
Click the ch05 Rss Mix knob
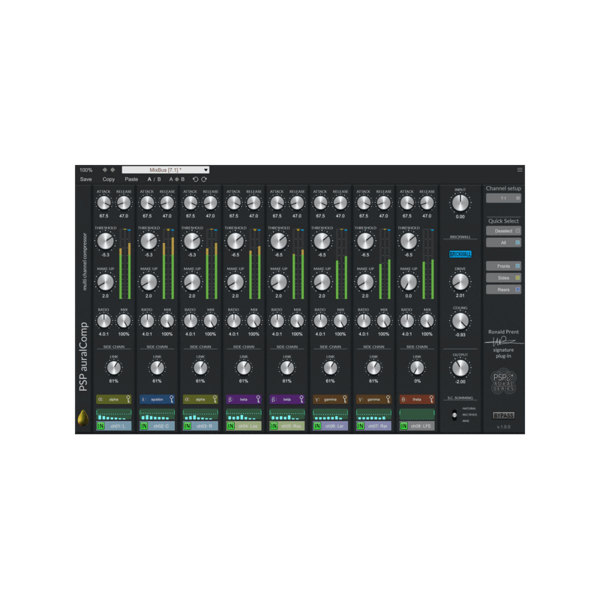[297, 321]
